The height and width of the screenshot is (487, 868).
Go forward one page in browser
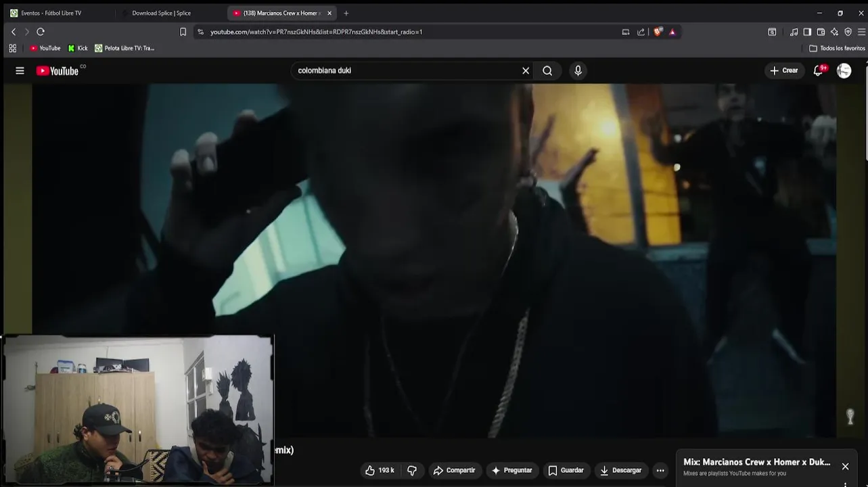[27, 32]
